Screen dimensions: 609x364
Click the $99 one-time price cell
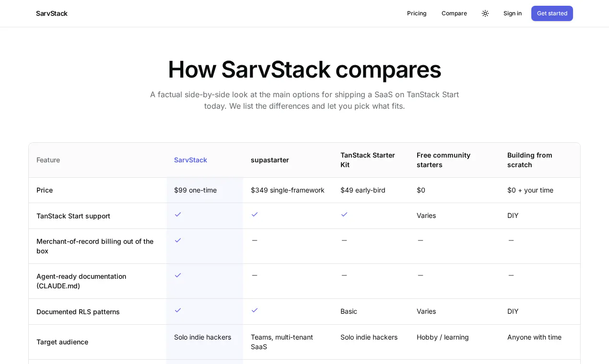(195, 190)
